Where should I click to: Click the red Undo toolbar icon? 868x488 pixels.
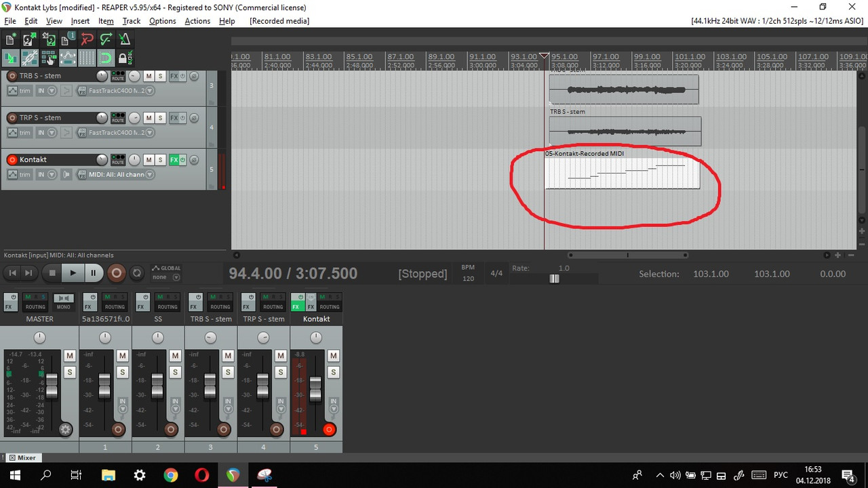click(x=87, y=39)
